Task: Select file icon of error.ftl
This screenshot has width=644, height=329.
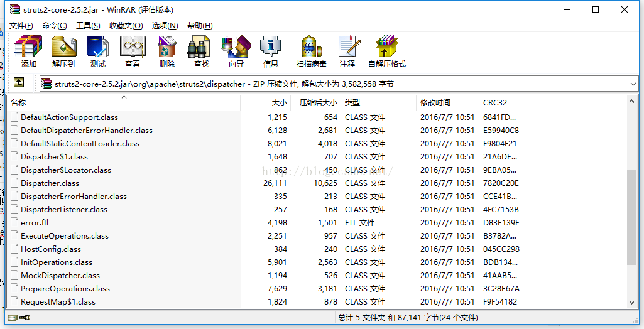Action: [x=15, y=222]
